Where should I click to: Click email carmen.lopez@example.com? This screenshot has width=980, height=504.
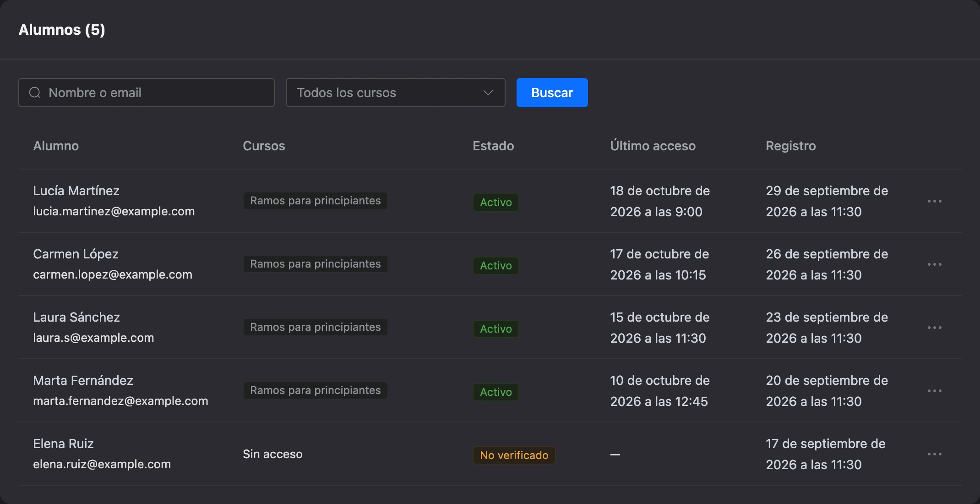(x=113, y=274)
